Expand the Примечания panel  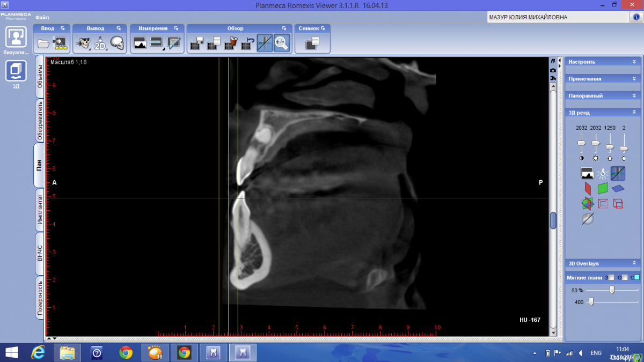click(x=634, y=79)
